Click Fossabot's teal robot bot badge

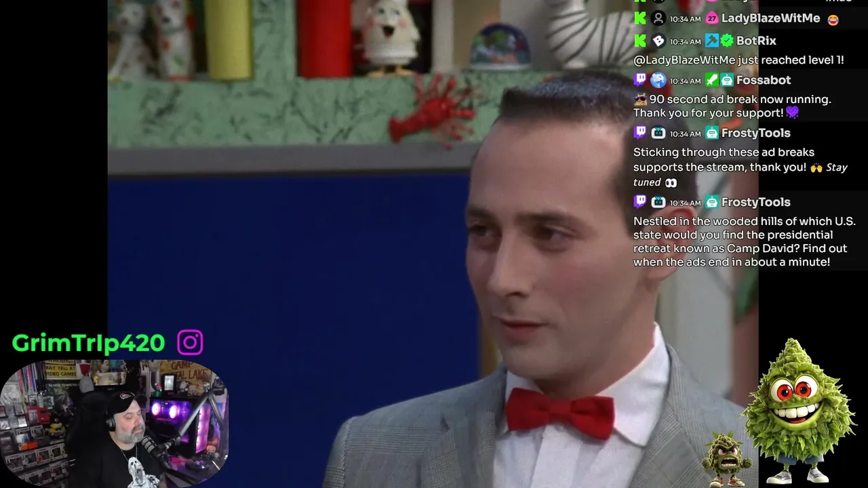tap(726, 80)
